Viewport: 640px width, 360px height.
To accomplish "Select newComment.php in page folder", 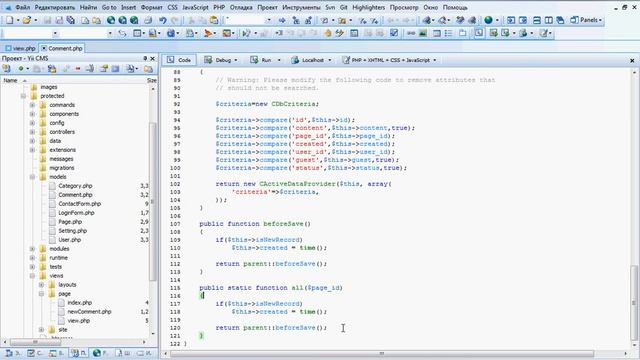I will [x=89, y=311].
